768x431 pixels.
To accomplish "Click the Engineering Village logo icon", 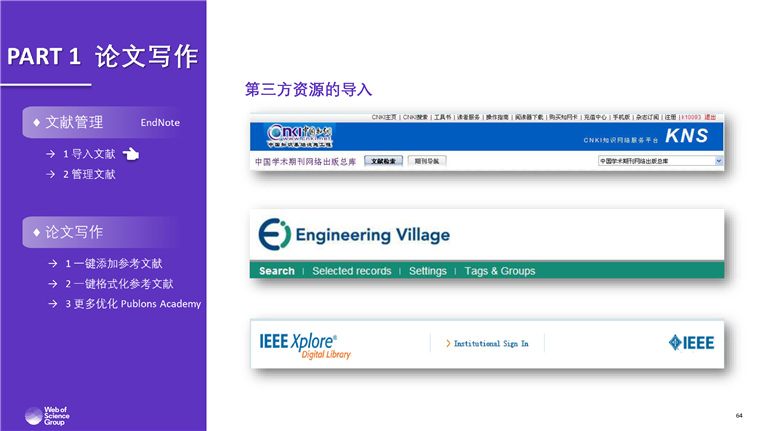I will (x=274, y=235).
